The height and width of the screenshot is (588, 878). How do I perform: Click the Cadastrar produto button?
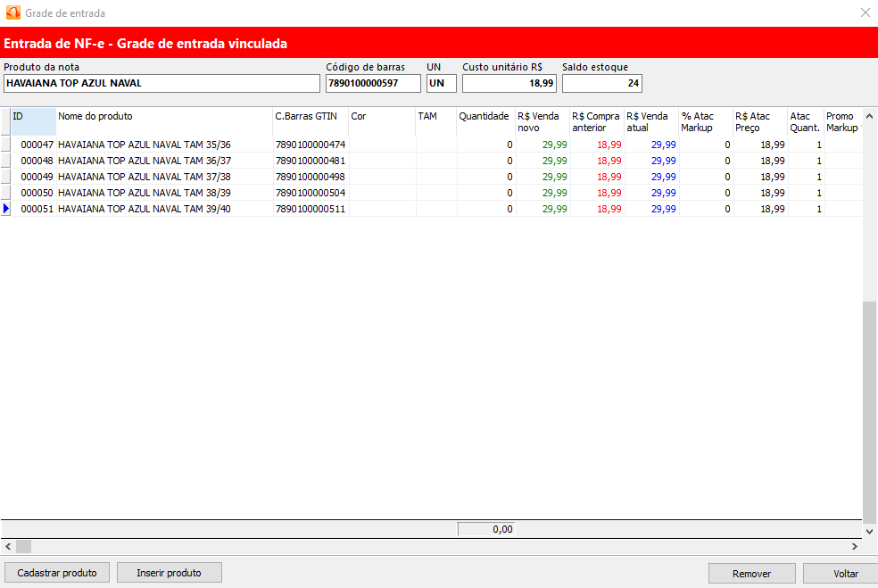tap(56, 573)
